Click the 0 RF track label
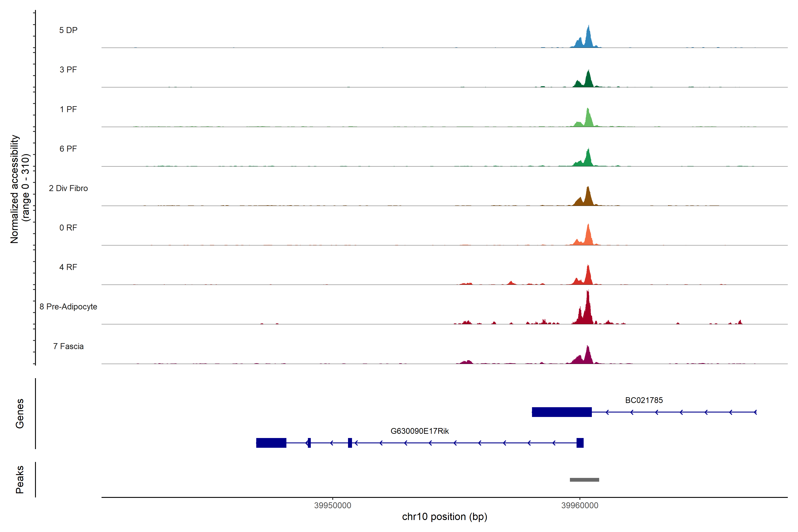 (x=68, y=228)
